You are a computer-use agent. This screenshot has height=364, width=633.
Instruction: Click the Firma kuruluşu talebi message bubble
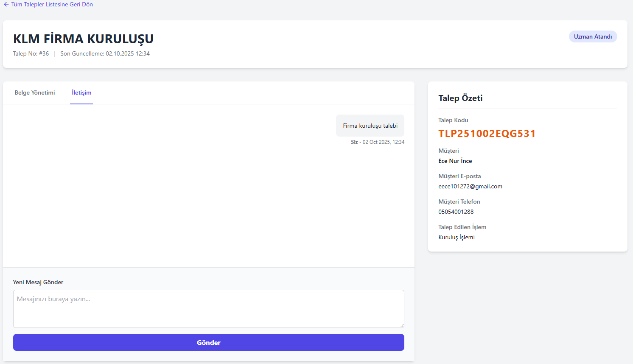click(370, 126)
